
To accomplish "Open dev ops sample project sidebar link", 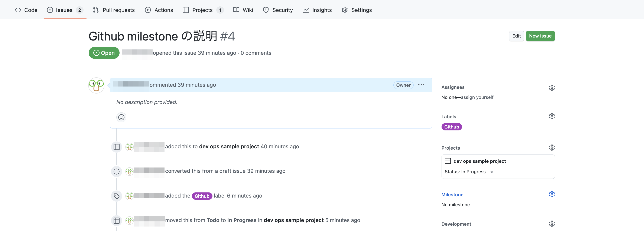I will click(x=479, y=161).
